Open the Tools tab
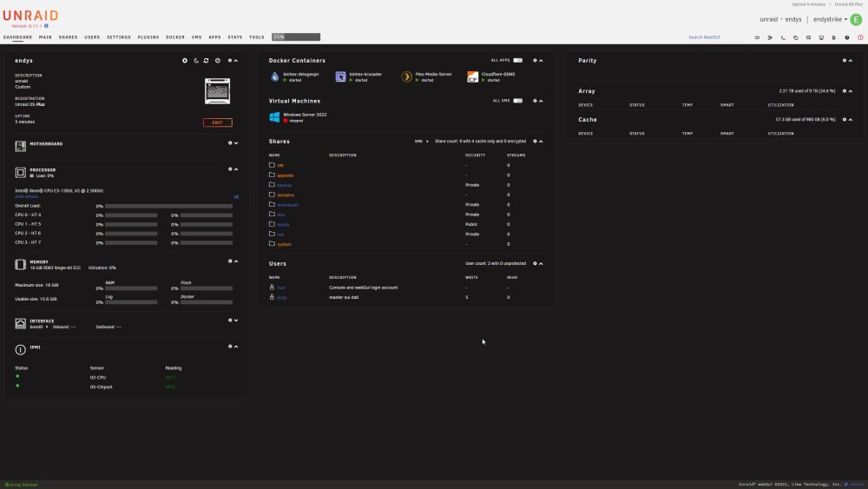Image resolution: width=868 pixels, height=489 pixels. tap(257, 37)
